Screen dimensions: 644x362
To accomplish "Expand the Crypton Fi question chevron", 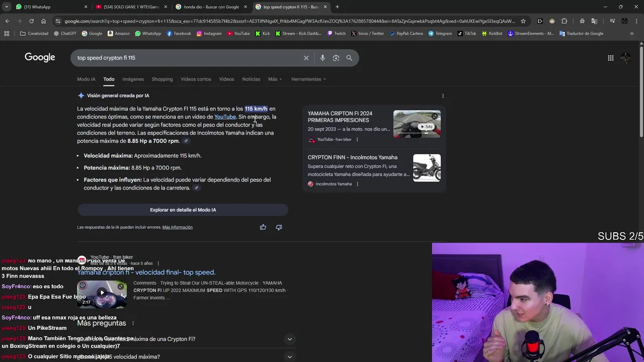I will tap(289, 339).
